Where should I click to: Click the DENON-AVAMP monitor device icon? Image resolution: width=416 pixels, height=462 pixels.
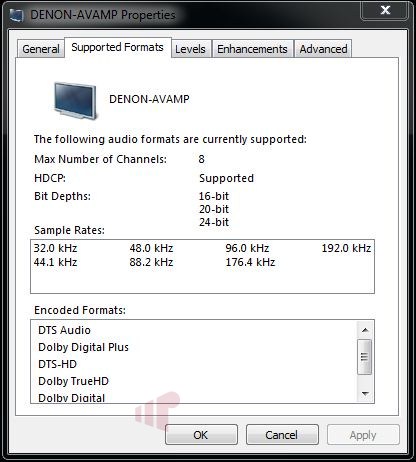[75, 101]
